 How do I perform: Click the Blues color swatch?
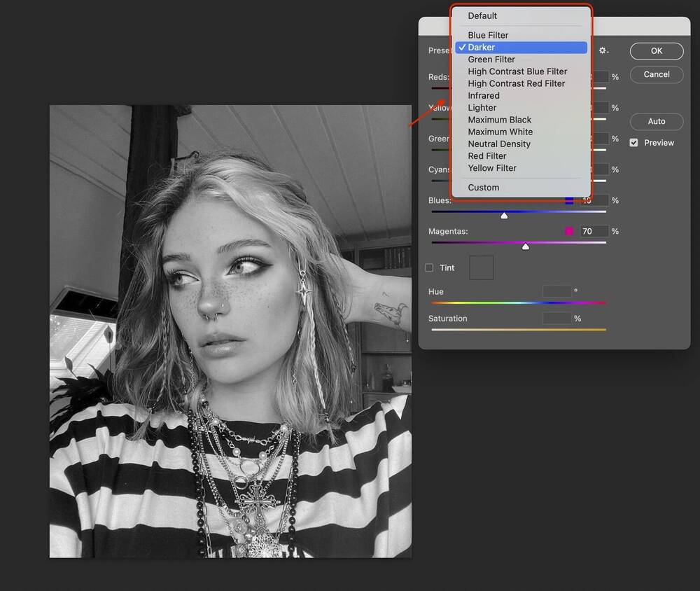[568, 200]
